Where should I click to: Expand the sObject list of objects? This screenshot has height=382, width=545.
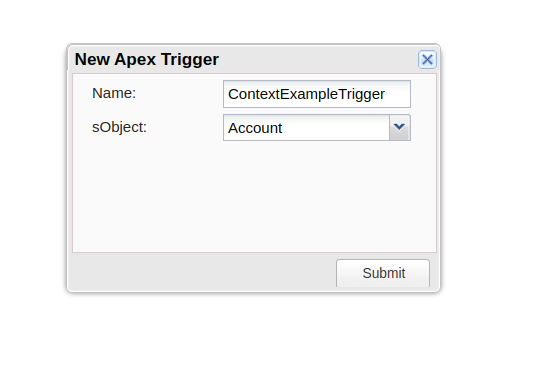pos(400,128)
